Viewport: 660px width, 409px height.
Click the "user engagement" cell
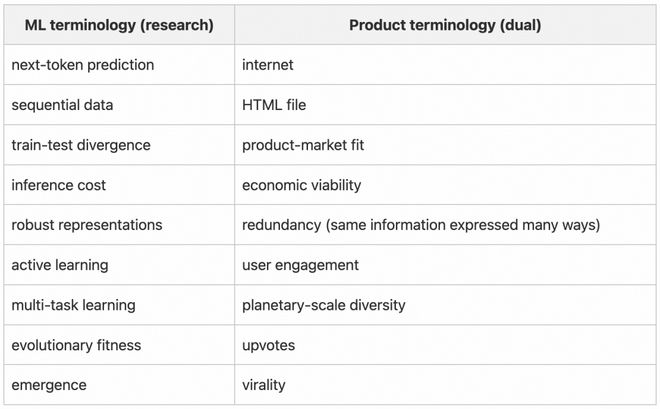point(300,265)
